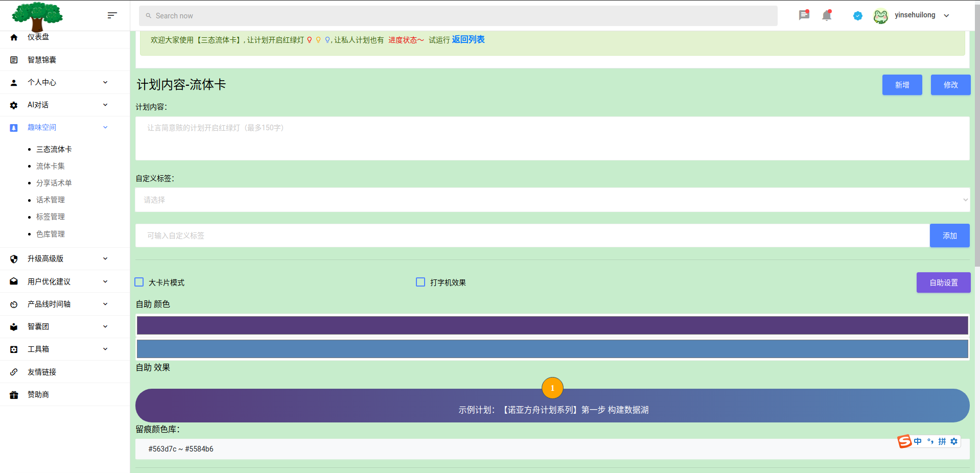980x473 pixels.
Task: Open the notifications bell icon
Action: tap(827, 15)
